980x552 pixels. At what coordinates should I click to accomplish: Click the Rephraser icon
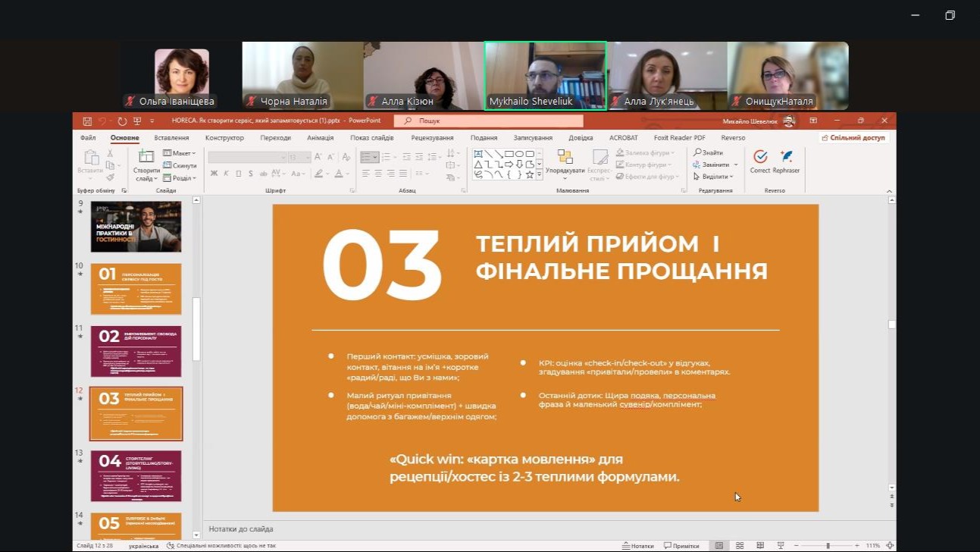786,157
